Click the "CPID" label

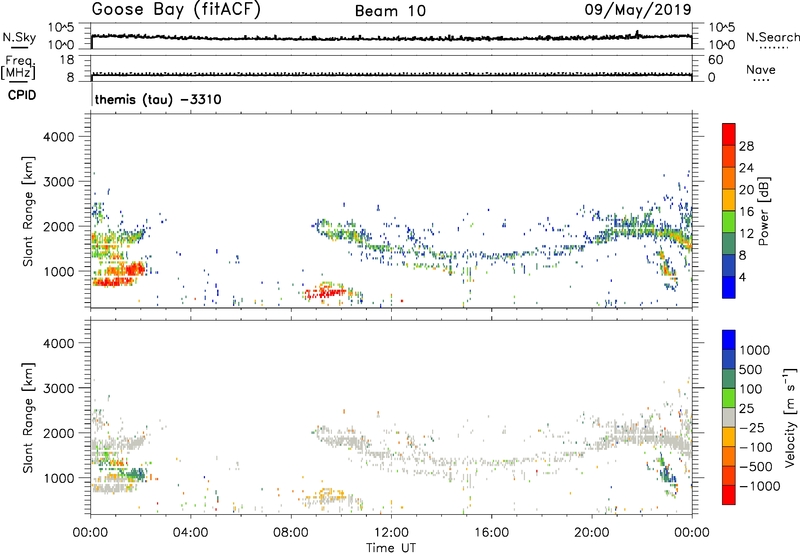click(x=22, y=95)
